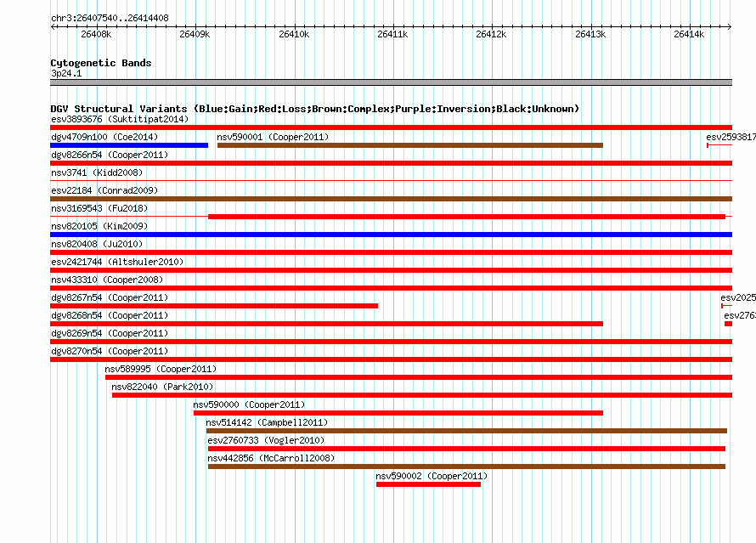Select the red esv2421744 loss bar
Image resolution: width=756 pixels, height=543 pixels.
tap(391, 270)
